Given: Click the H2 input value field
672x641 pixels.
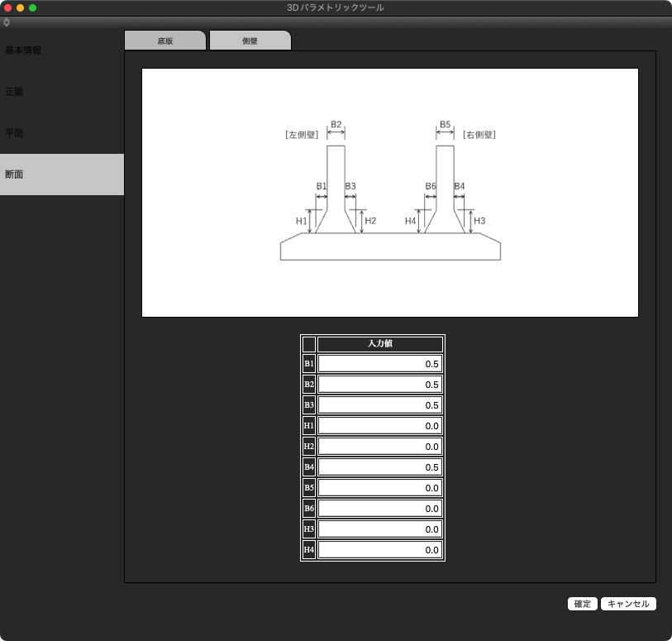Looking at the screenshot, I should pos(379,447).
